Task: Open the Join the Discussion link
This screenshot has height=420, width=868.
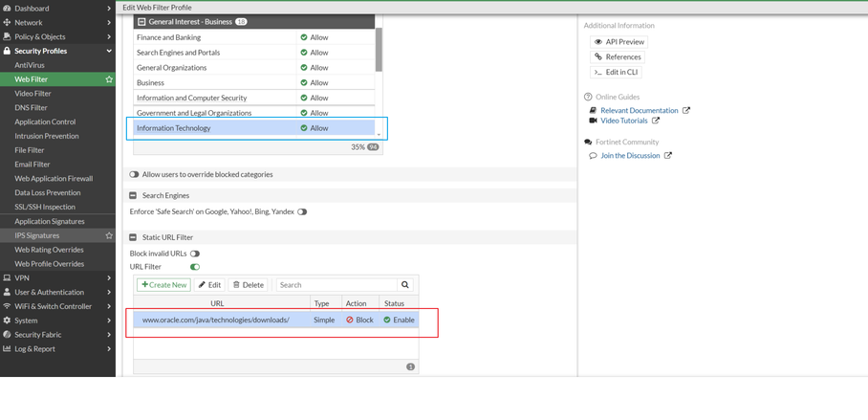Action: (x=630, y=156)
